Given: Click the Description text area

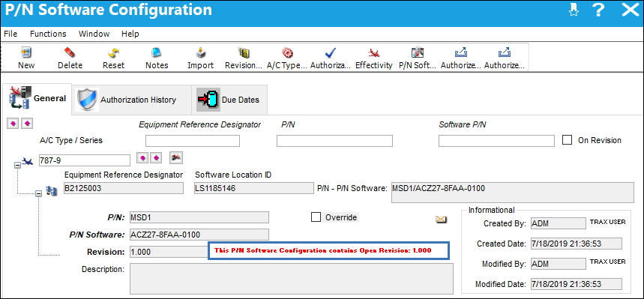Looking at the screenshot, I should click(x=292, y=279).
